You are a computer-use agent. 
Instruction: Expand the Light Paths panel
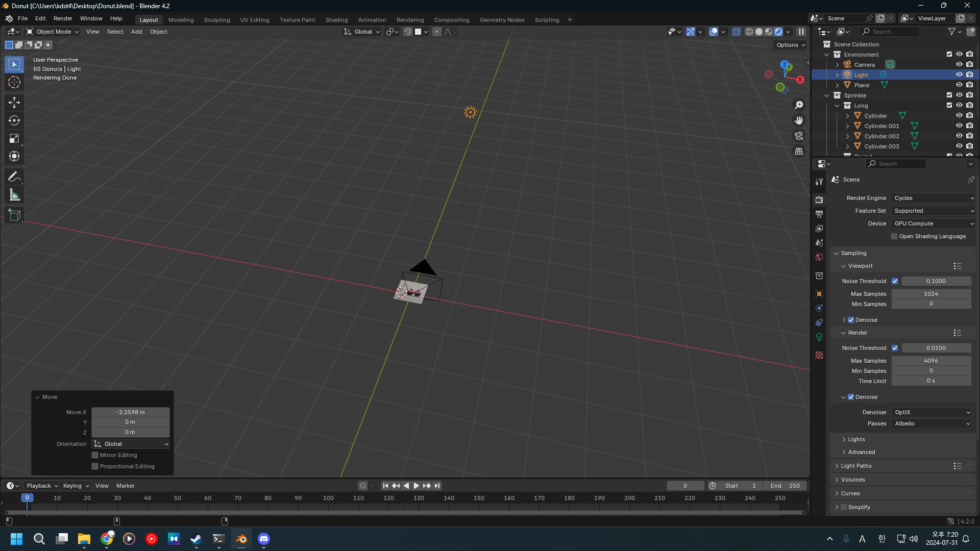[x=856, y=466]
